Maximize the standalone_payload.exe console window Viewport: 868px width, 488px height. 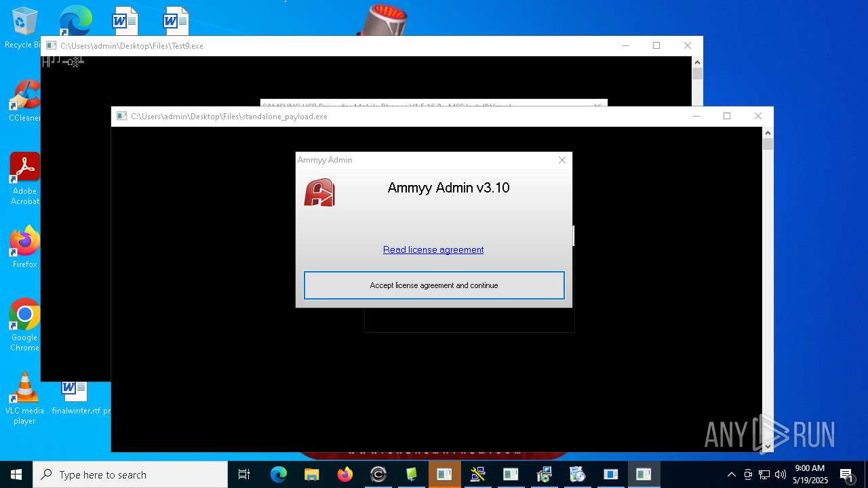727,116
